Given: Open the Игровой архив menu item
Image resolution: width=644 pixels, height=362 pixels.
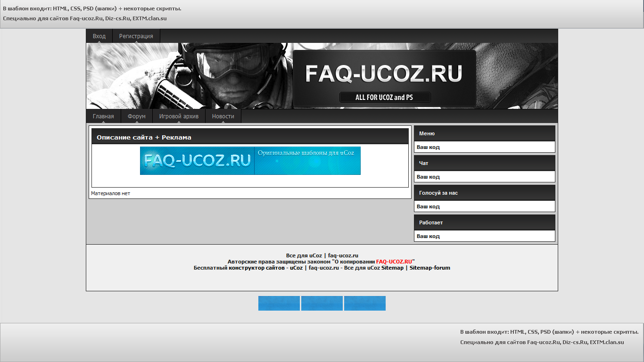Looking at the screenshot, I should (x=179, y=116).
